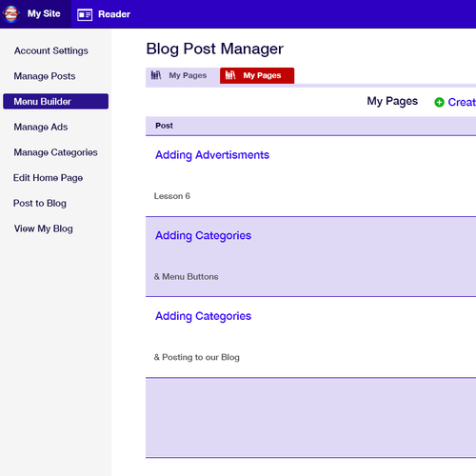Open the Reader newspaper icon
The width and height of the screenshot is (476, 476).
pyautogui.click(x=85, y=14)
